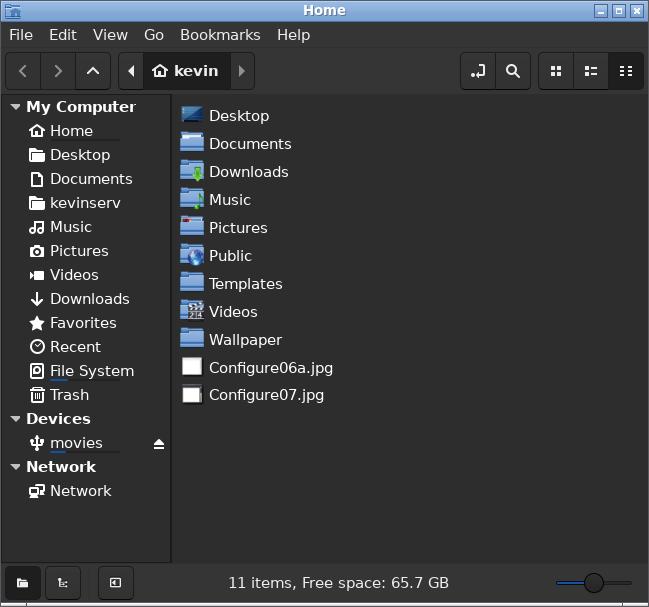Screen dimensions: 649x607
Task: Eject the movies device
Action: [158, 444]
